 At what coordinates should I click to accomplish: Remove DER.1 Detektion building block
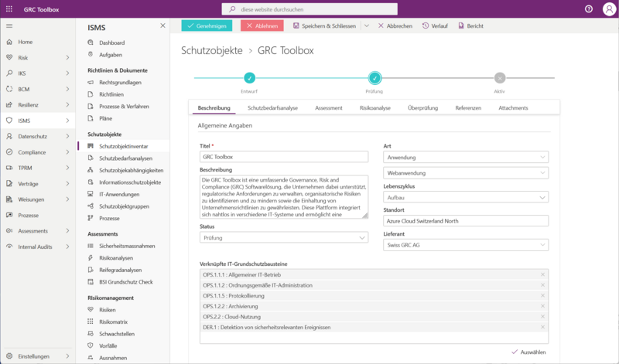[x=542, y=328]
